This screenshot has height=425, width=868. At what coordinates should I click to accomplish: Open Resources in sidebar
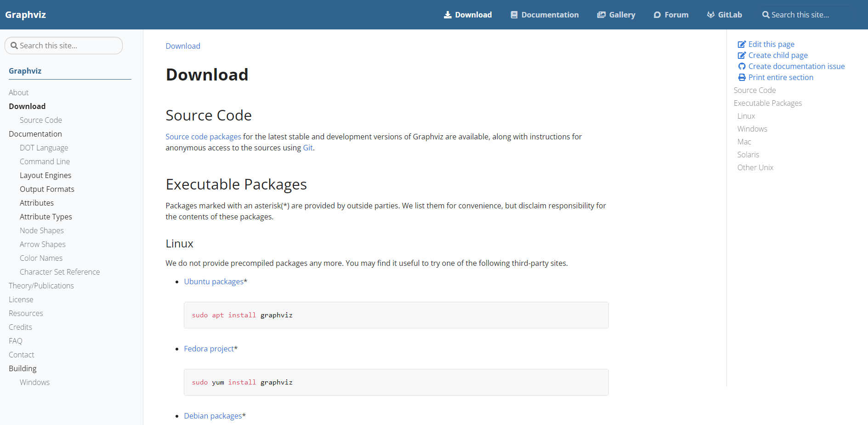click(26, 313)
